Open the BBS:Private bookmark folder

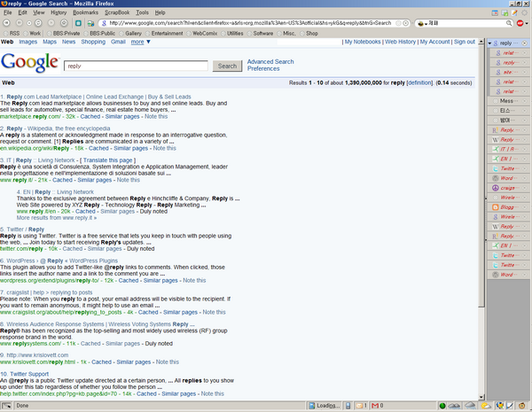pos(63,34)
